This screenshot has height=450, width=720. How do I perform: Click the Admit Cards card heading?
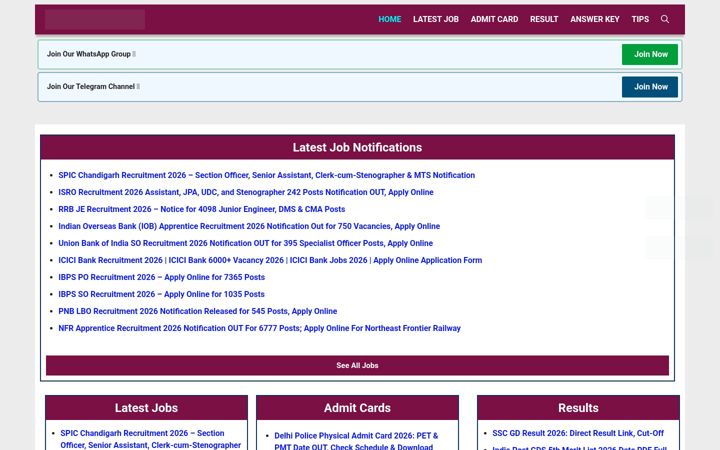pyautogui.click(x=357, y=408)
